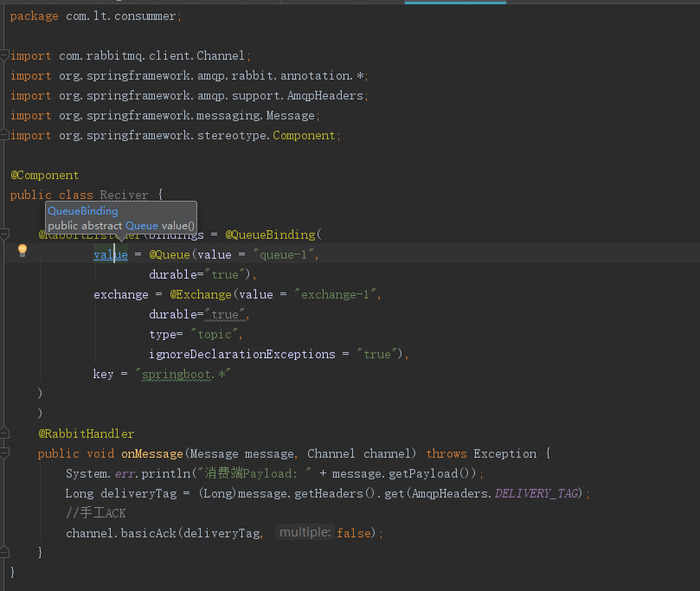Click the underlined value attribute before @Queue

[110, 254]
